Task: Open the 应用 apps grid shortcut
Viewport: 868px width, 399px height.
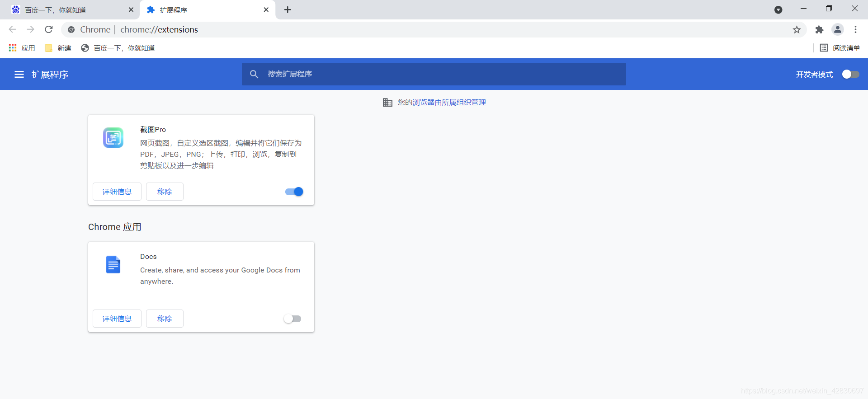Action: tap(22, 48)
